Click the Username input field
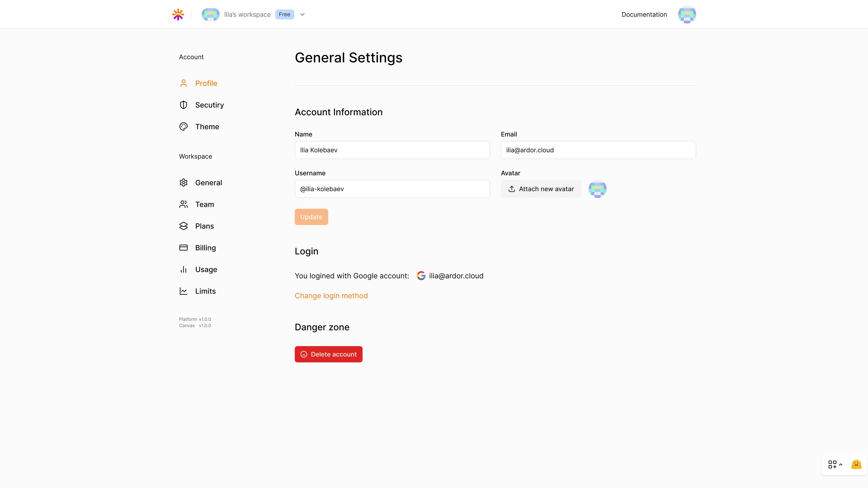This screenshot has height=488, width=868. click(392, 189)
